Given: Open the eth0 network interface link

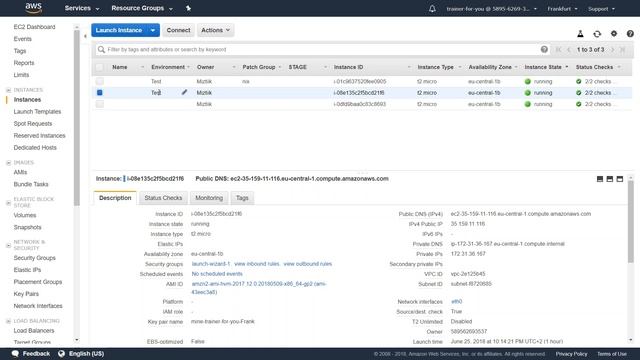Looking at the screenshot, I should pyautogui.click(x=456, y=302).
